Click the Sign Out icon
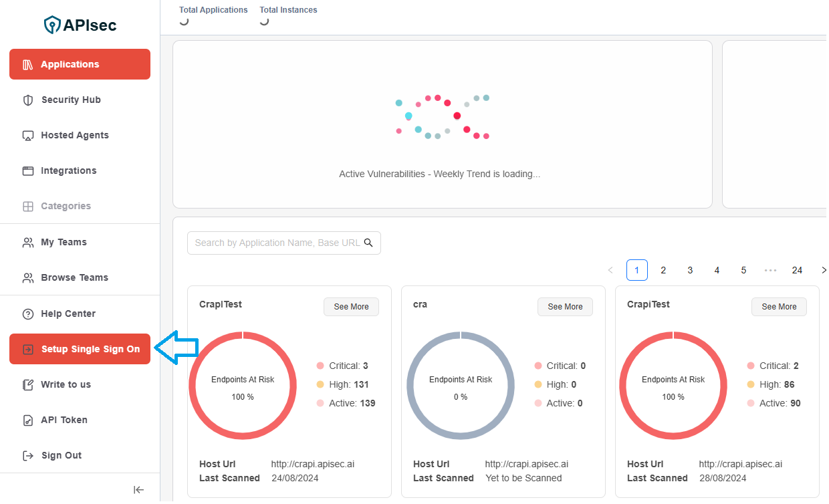 [x=28, y=456]
